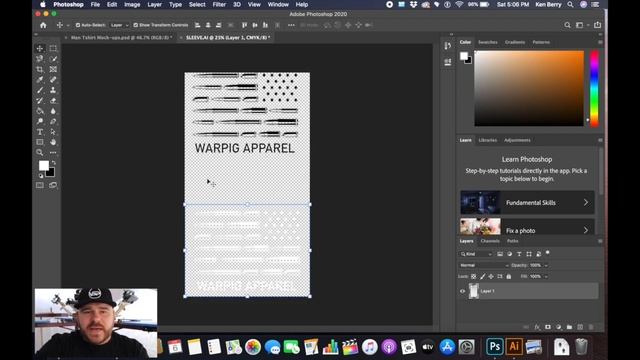Toggle the pixel layer filter icon

pos(500,254)
